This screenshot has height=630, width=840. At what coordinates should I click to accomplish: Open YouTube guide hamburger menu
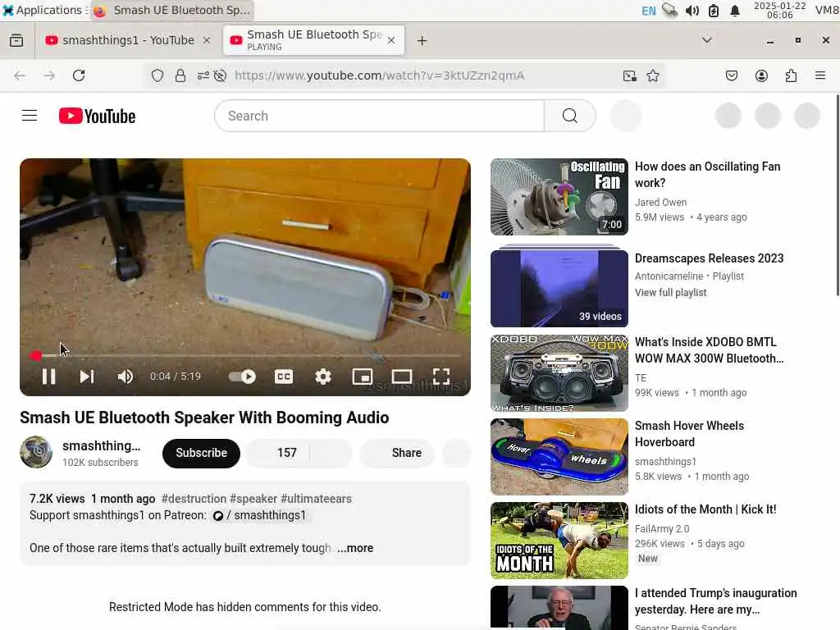click(x=30, y=116)
